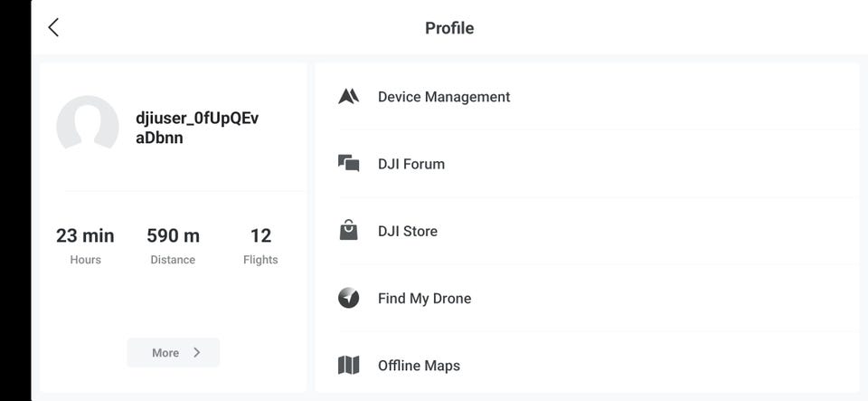Screen dimensions: 868x401
Task: Open the DJI Forum entry
Action: [x=411, y=164]
